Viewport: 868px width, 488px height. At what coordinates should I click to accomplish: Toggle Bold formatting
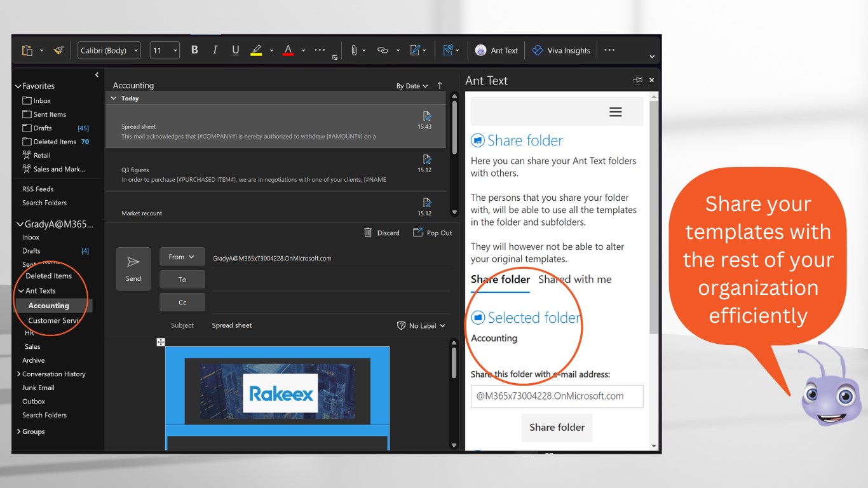[194, 50]
